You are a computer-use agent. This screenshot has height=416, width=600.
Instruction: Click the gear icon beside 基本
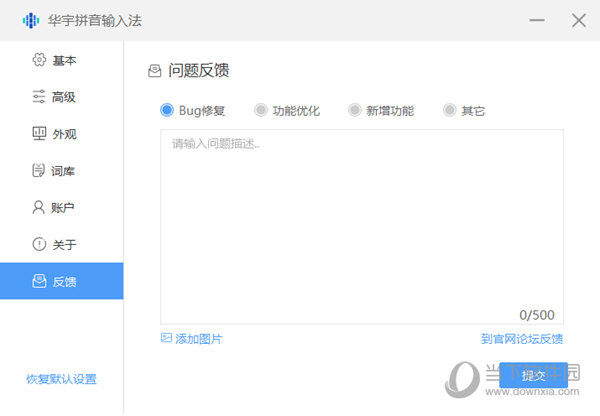click(x=39, y=60)
